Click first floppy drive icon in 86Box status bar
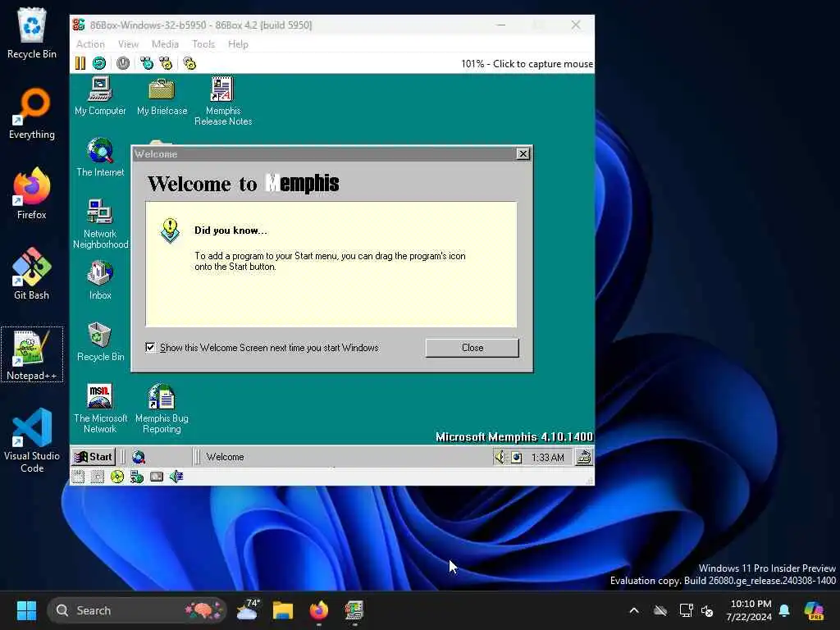This screenshot has width=840, height=630. 78,477
